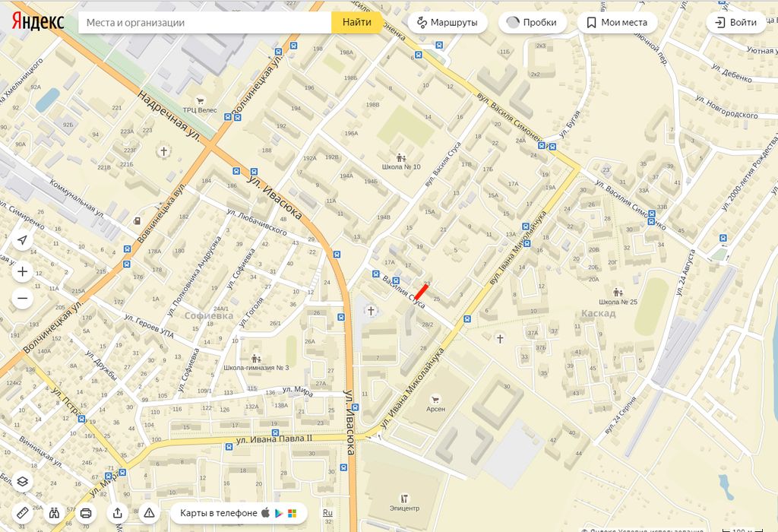Screen dimensions: 778x532
Task: Click the ТРЦ Велес shopping marker
Action: pos(200,105)
